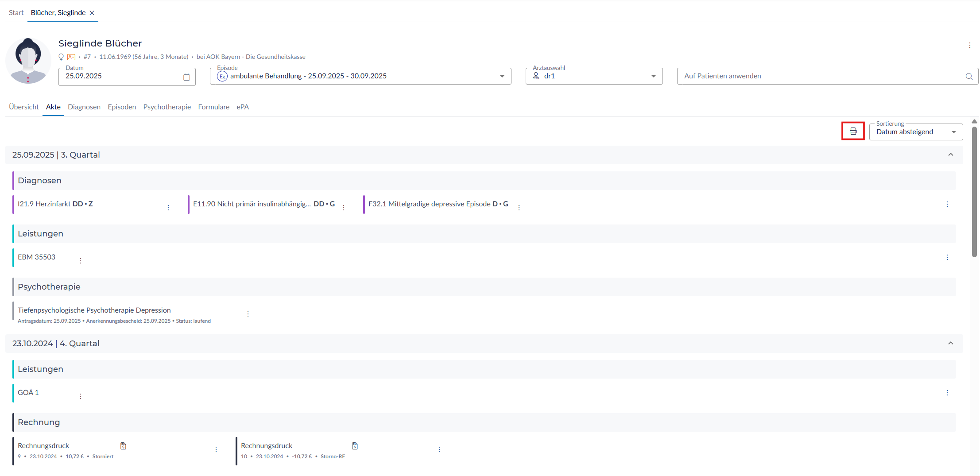Click the print icon in Akte toolbar
This screenshot has width=980, height=476.
coord(853,131)
